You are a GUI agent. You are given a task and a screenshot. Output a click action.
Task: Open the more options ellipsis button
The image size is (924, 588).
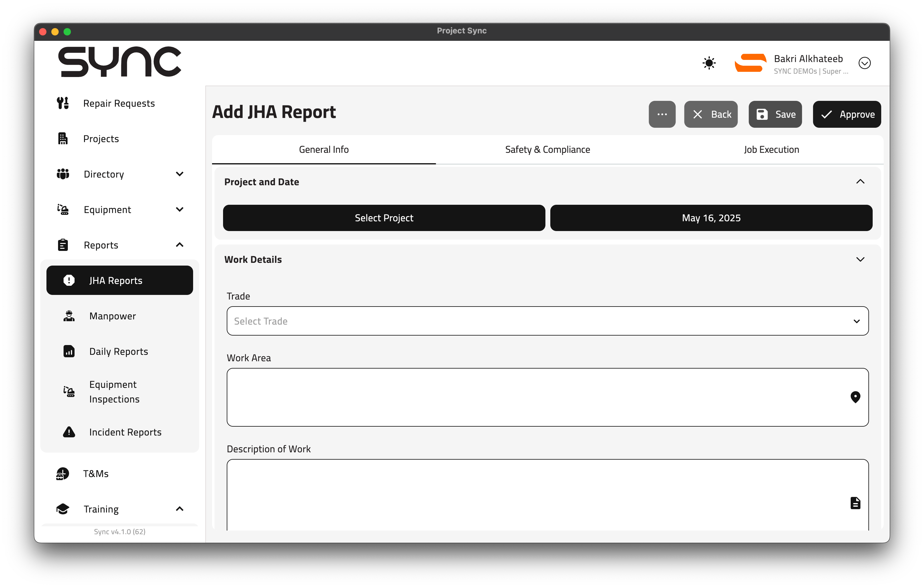662,114
